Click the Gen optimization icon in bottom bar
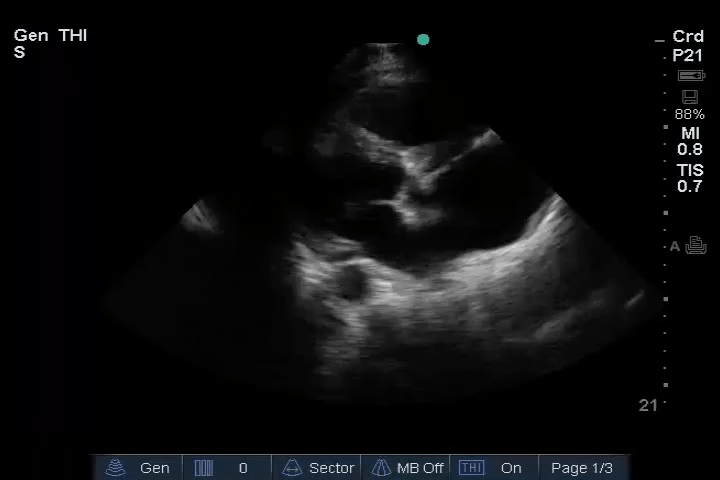The width and height of the screenshot is (720, 480). [x=117, y=468]
